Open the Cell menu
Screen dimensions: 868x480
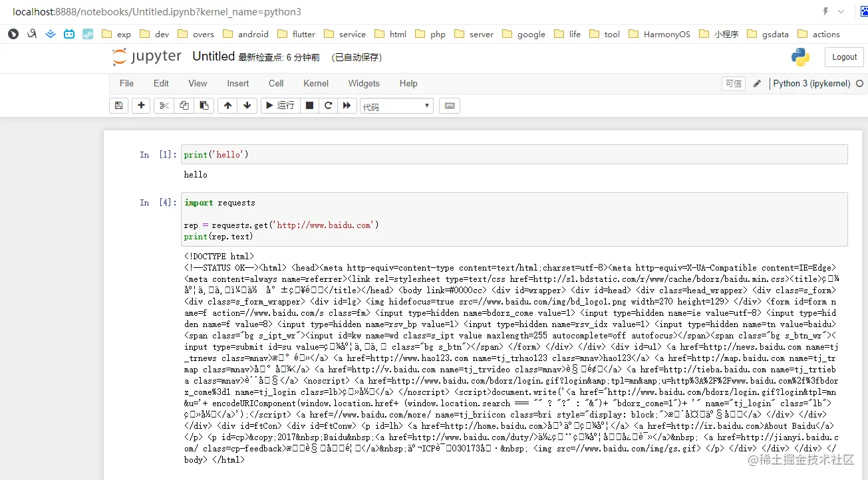tap(276, 83)
